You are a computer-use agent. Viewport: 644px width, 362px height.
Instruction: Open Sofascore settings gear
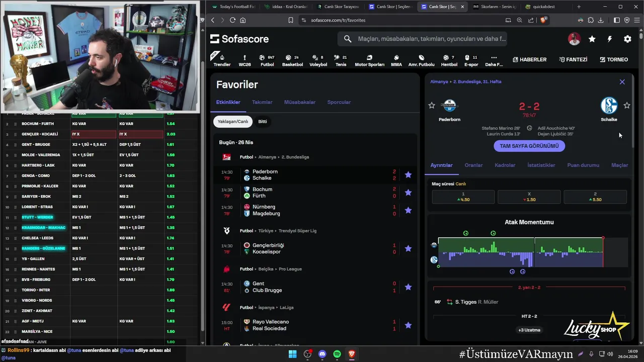coord(627,39)
